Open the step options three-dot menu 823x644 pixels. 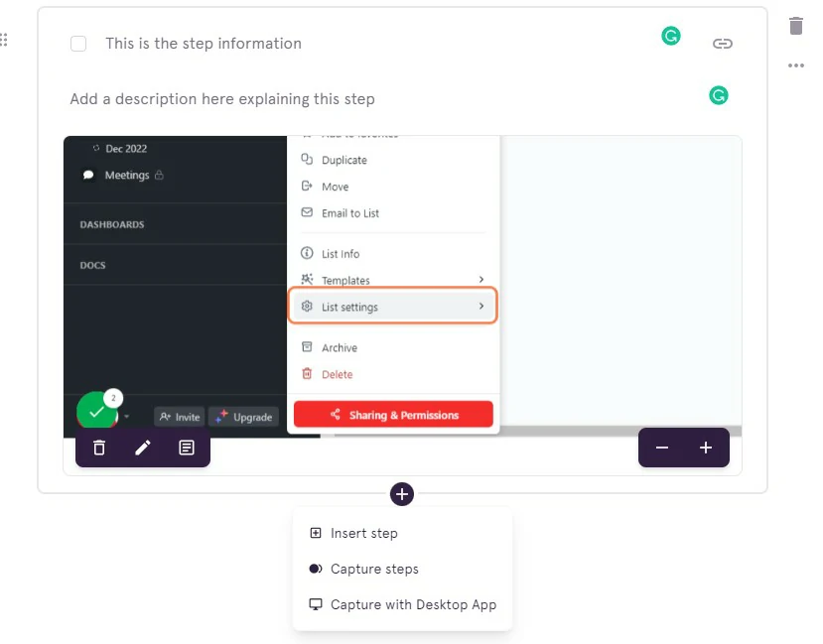click(x=795, y=66)
